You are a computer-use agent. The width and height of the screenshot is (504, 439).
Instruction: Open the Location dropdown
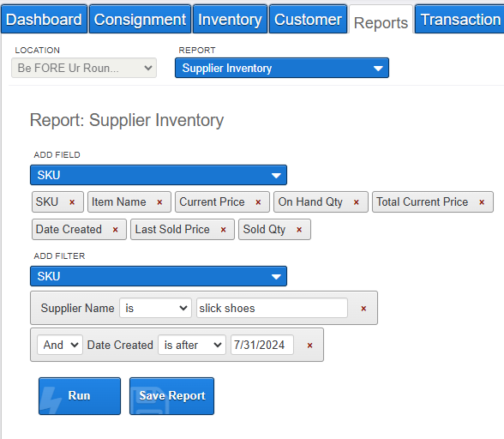pos(84,68)
